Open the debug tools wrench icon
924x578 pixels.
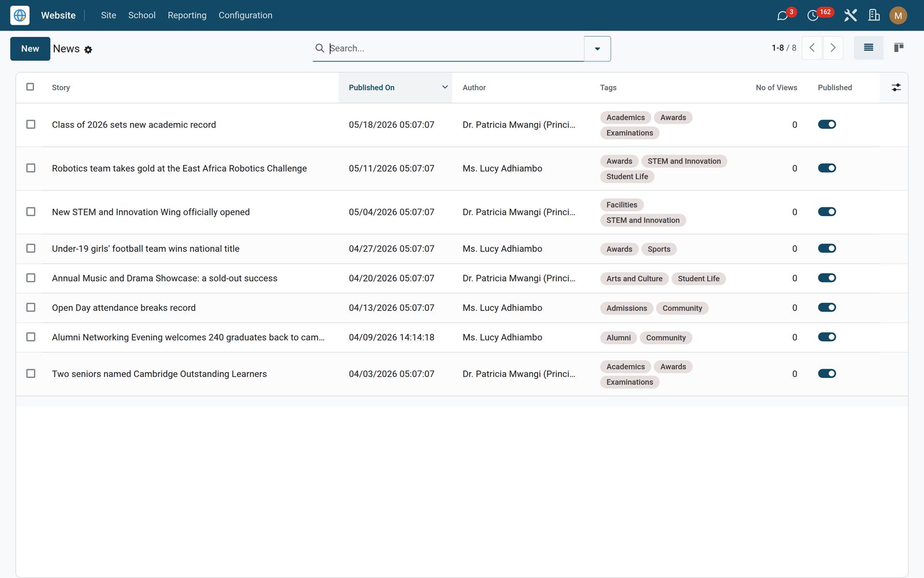850,16
